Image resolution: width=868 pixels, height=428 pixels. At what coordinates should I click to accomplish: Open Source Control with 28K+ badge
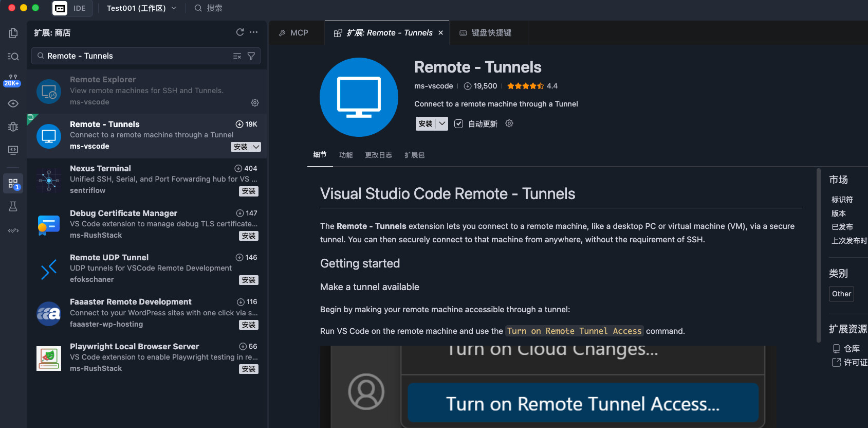tap(12, 80)
